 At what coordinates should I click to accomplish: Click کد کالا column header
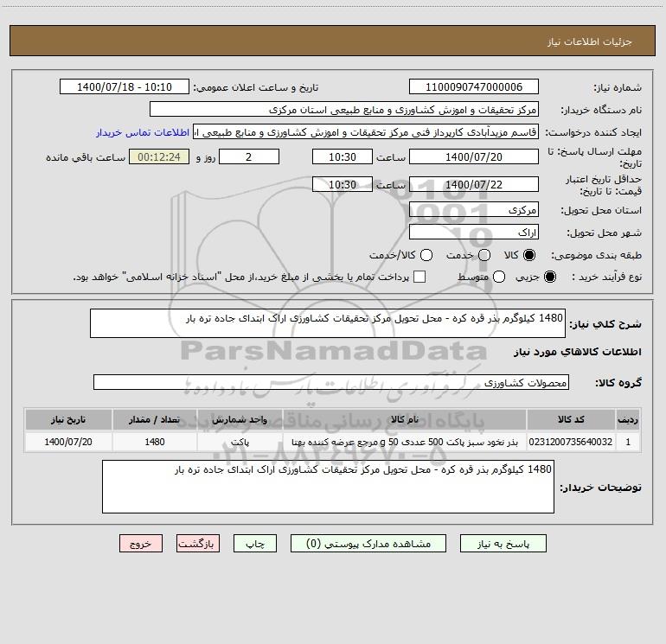[571, 419]
